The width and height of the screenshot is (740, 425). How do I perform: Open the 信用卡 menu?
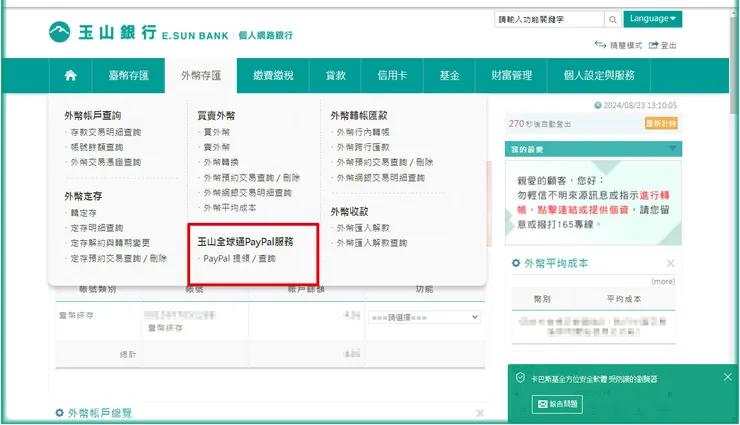pyautogui.click(x=392, y=75)
